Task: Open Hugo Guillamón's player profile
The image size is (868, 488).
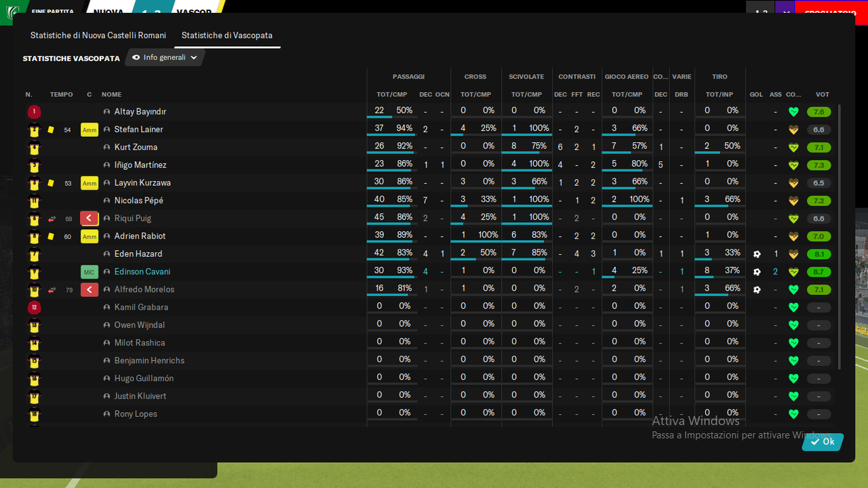Action: [144, 378]
